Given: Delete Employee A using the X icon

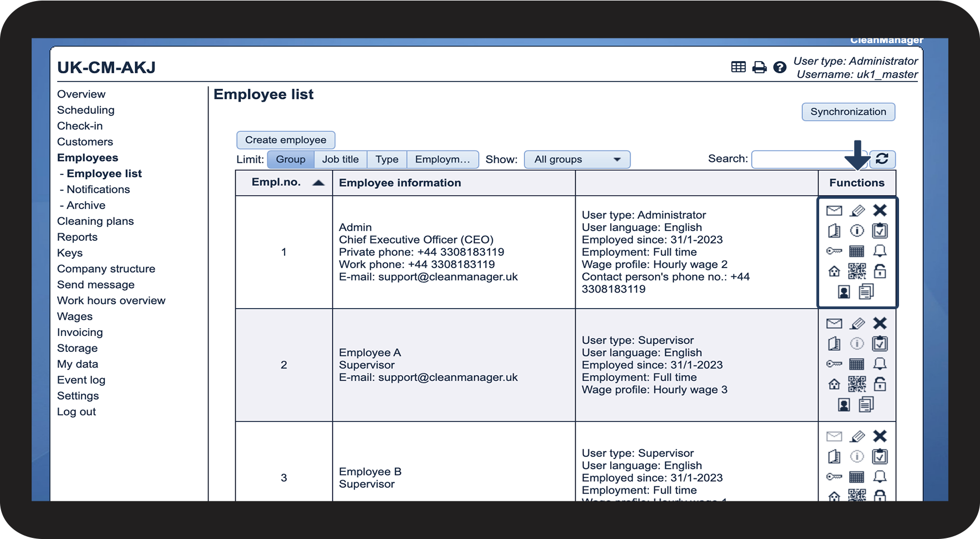Looking at the screenshot, I should (x=880, y=323).
